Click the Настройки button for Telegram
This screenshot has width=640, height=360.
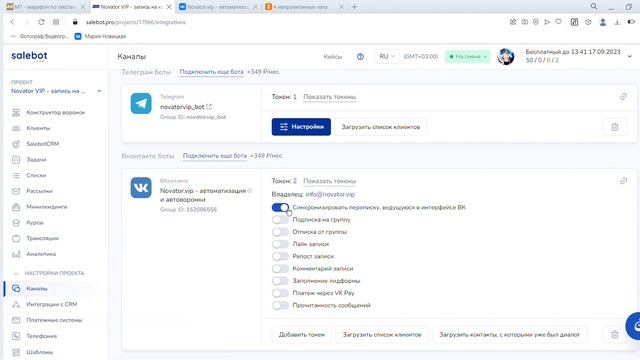(x=301, y=127)
